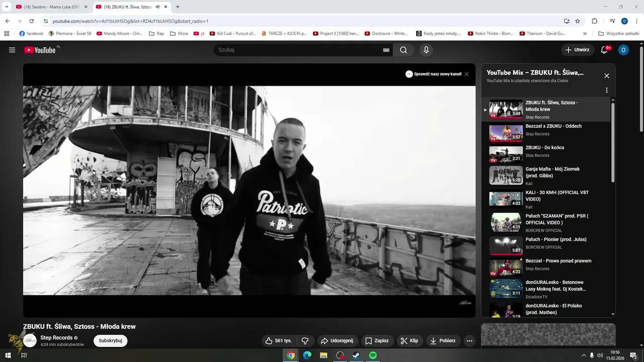
Task: Click the video player to pause
Action: pyautogui.click(x=249, y=190)
